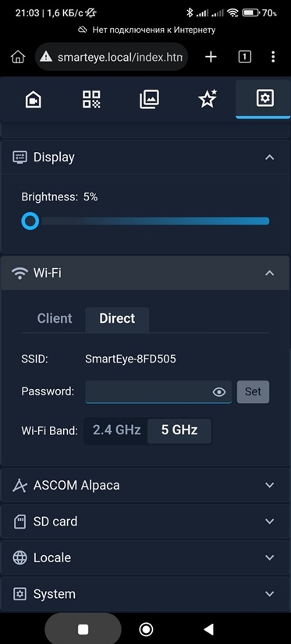Tap the browser home icon

18,57
